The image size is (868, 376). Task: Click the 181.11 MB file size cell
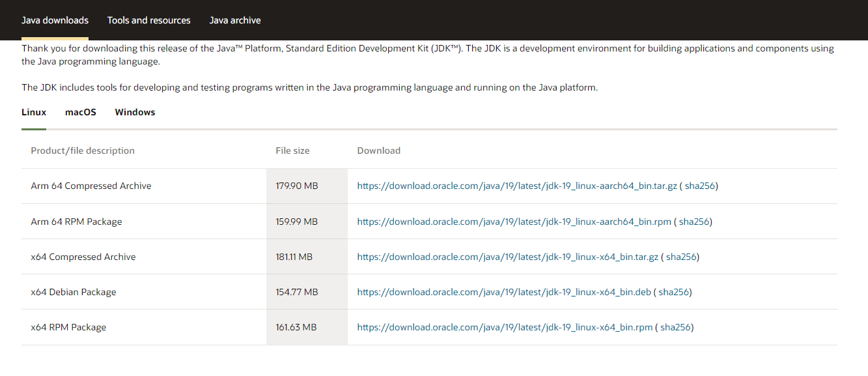pos(307,257)
